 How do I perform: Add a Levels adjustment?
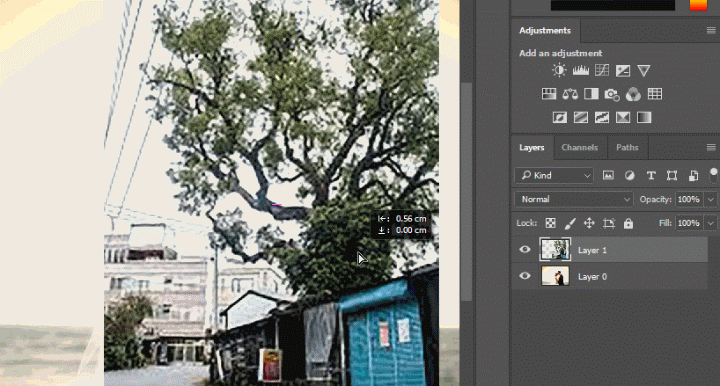click(x=580, y=70)
